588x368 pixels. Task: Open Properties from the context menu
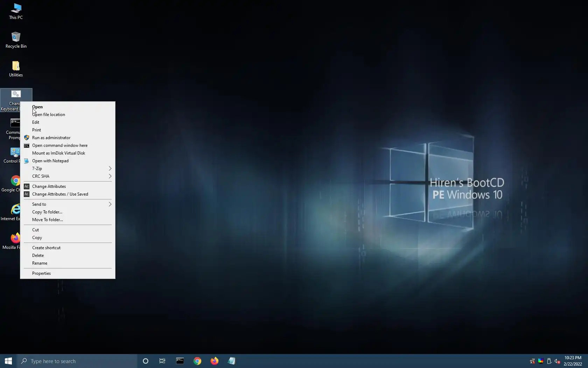point(68,273)
